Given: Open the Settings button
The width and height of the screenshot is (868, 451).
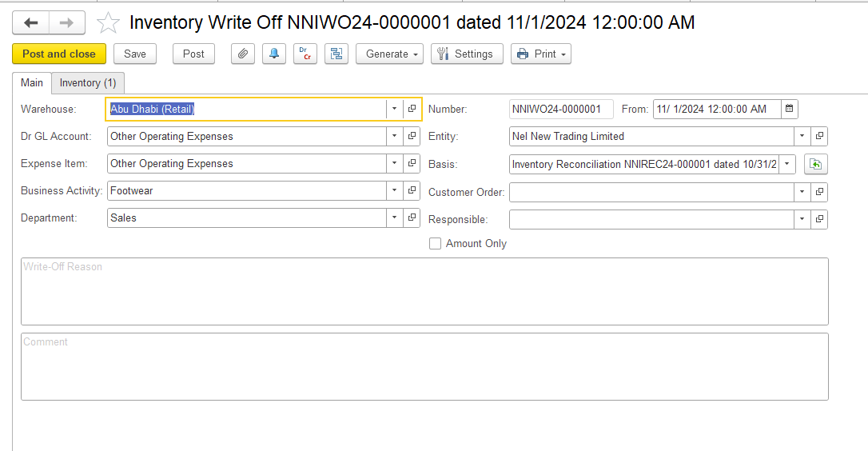Looking at the screenshot, I should tap(466, 54).
